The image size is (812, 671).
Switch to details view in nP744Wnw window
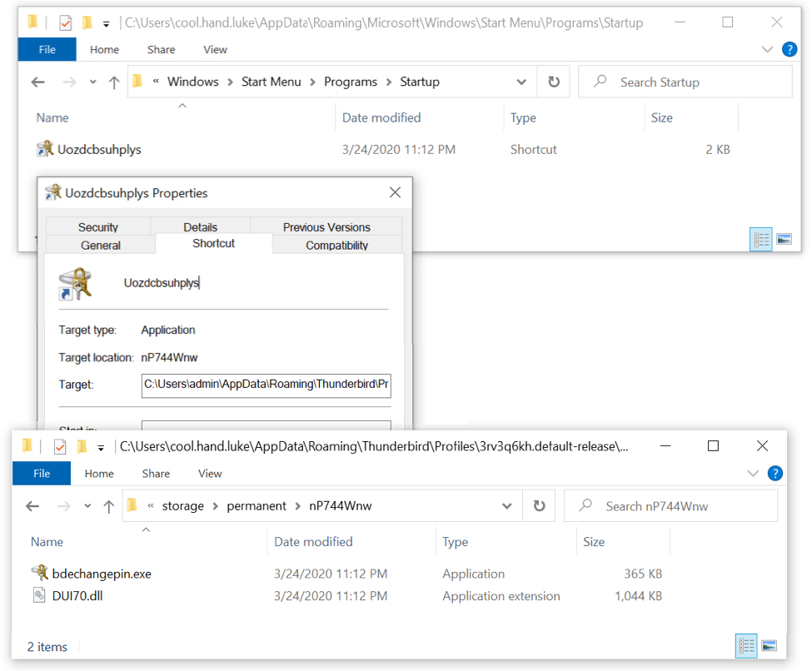(x=746, y=645)
